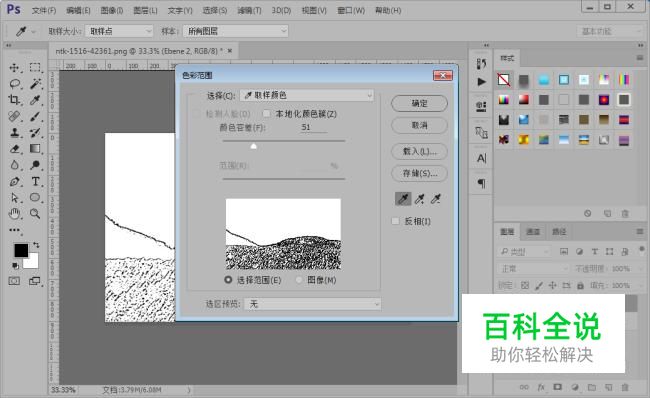
Task: Select the Eraser tool
Action: tap(15, 148)
